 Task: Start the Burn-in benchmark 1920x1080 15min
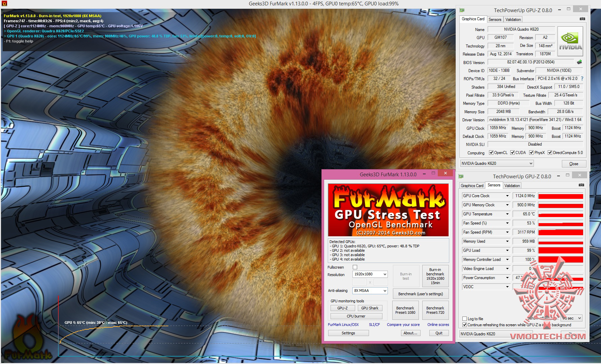pos(435,276)
